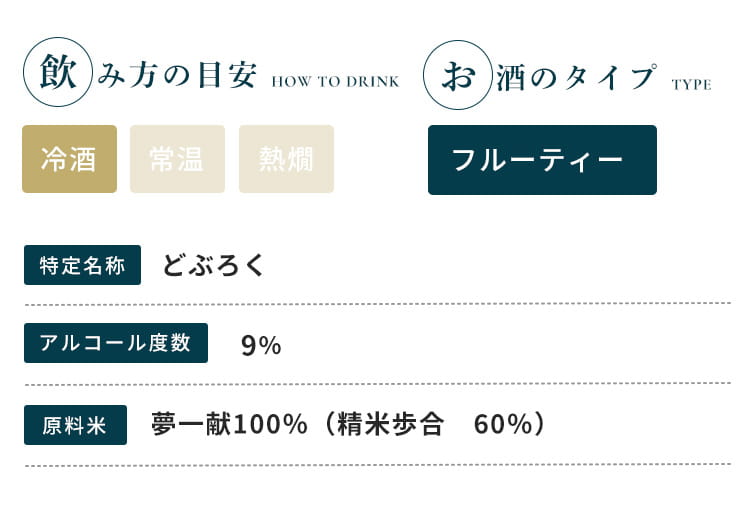Screen dimensions: 750x526
Task: Click the どぶろく value text
Action: [x=214, y=265]
